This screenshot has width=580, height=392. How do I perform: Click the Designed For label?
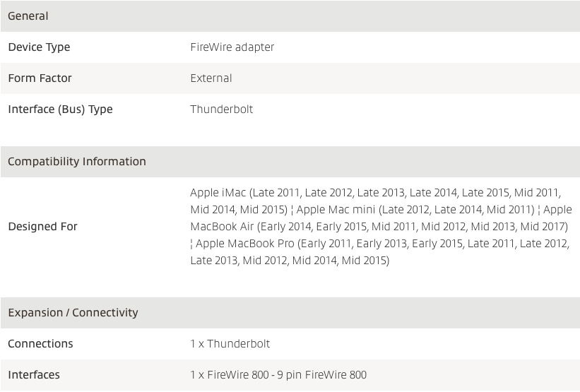(42, 227)
